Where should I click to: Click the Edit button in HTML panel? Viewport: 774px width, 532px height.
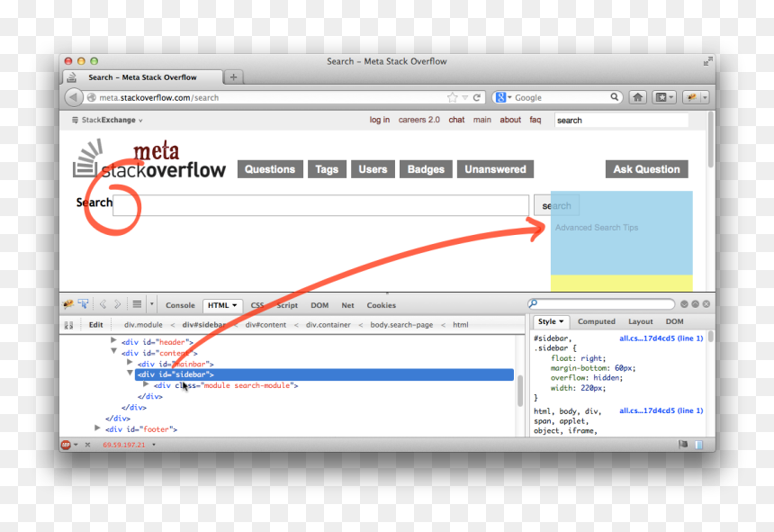coord(95,325)
